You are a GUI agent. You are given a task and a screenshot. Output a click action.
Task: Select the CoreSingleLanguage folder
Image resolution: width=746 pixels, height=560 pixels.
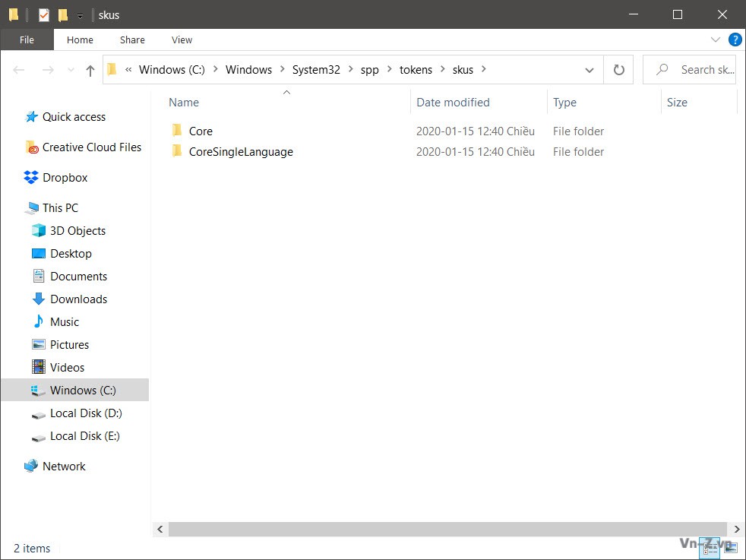pos(241,152)
